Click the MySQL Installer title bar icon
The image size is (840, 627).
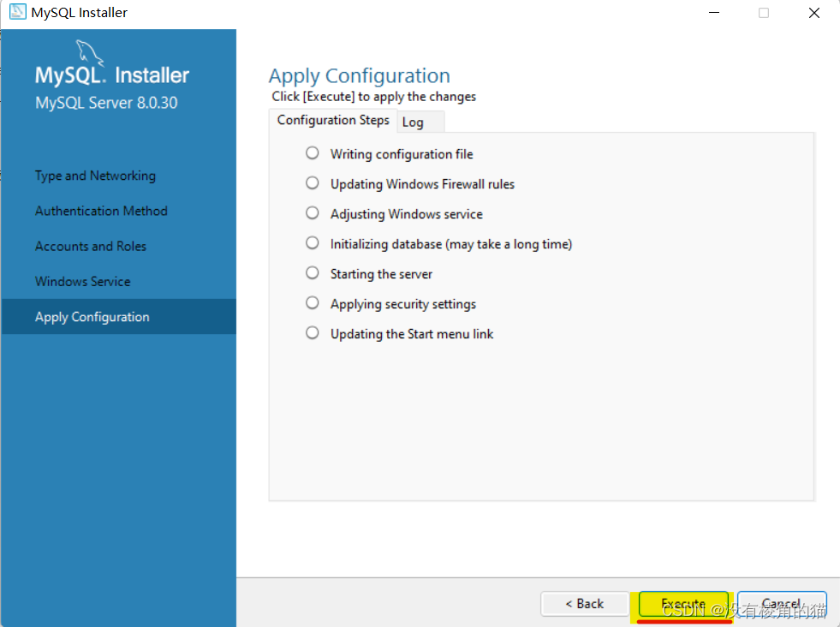(16, 12)
